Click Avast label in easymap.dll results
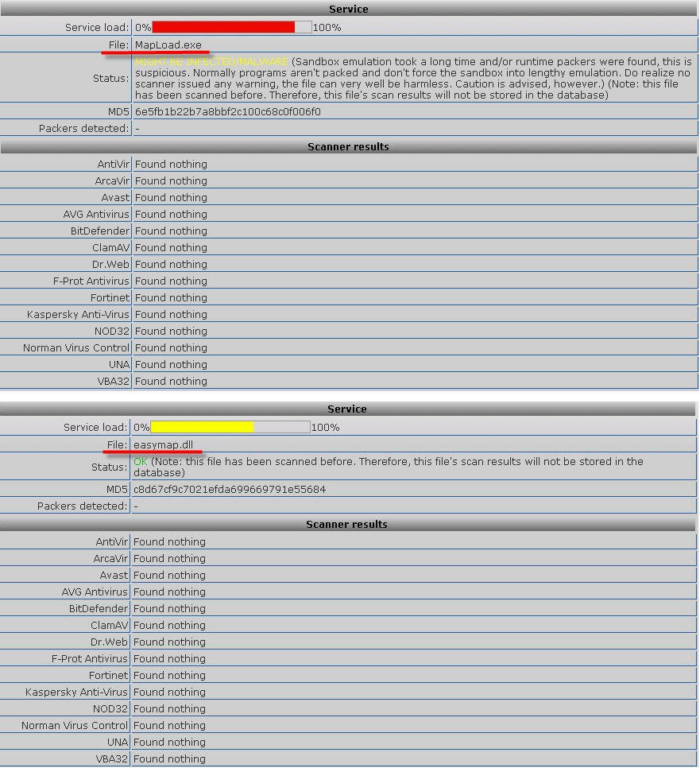The height and width of the screenshot is (768, 700). 114,575
